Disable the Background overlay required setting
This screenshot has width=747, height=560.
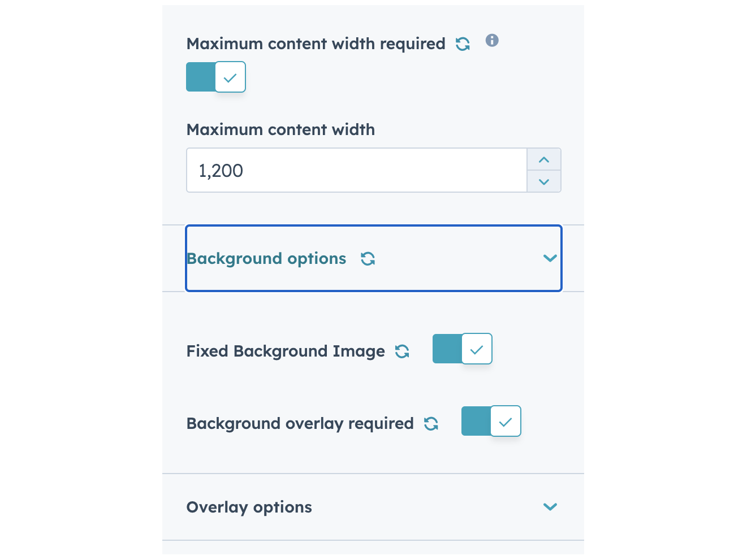(491, 421)
